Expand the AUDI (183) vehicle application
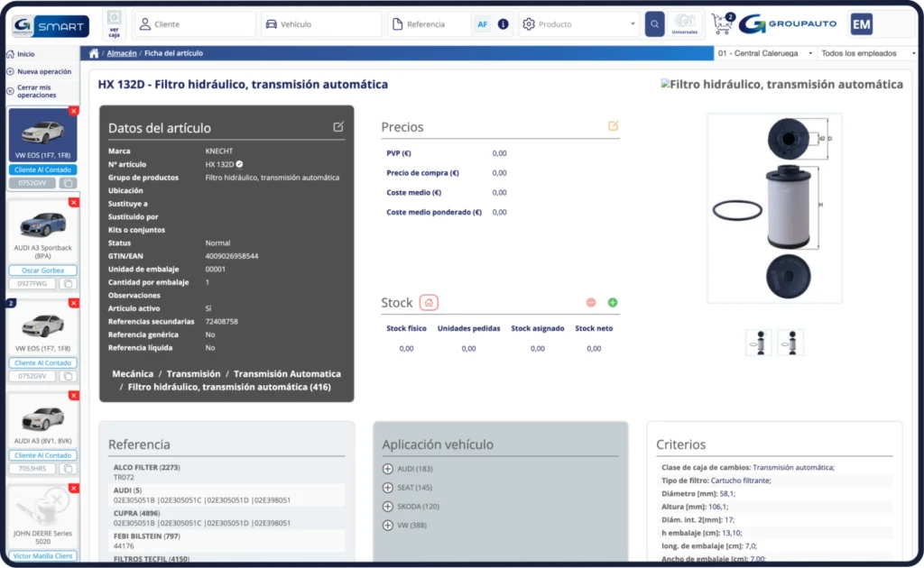The image size is (924, 568). pos(388,469)
